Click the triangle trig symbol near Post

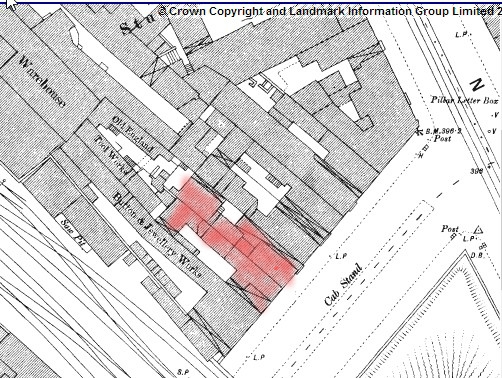tap(479, 230)
